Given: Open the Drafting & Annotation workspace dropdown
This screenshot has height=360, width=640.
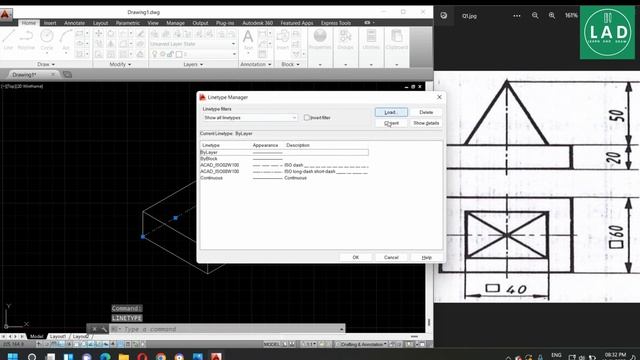Looking at the screenshot, I should (363, 344).
